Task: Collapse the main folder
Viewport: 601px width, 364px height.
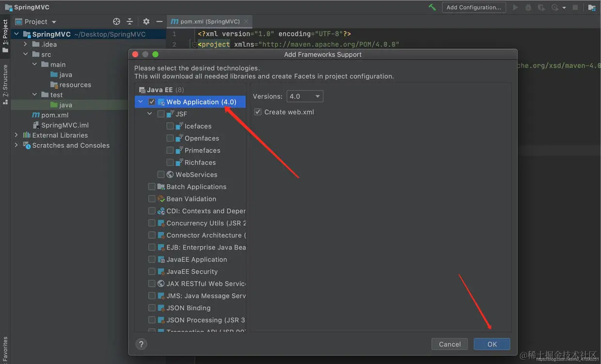Action: (34, 64)
